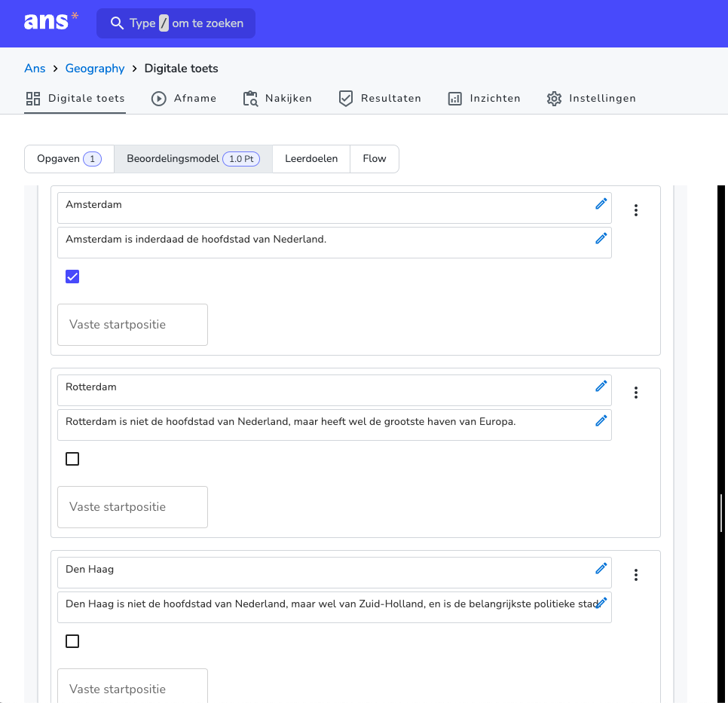Open the Amsterdam option three-dot menu

click(636, 210)
